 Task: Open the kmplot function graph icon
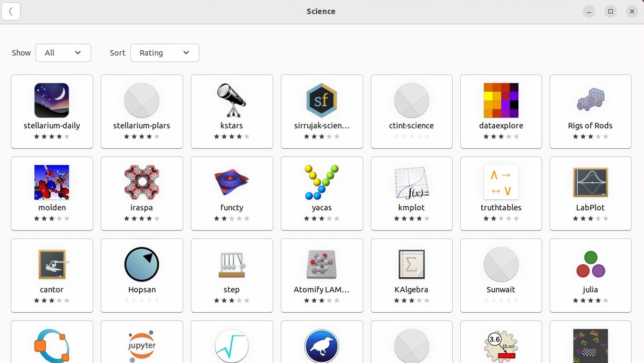tap(412, 182)
